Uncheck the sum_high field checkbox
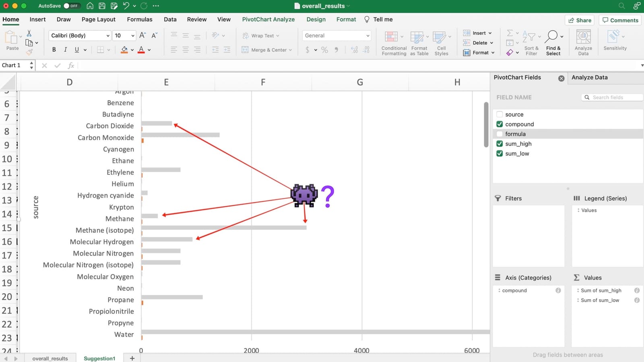The image size is (644, 362). click(500, 144)
